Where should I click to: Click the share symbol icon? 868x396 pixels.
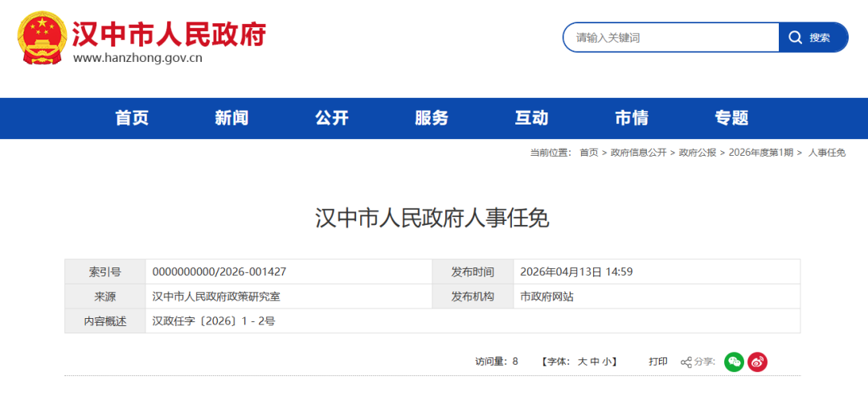click(686, 362)
